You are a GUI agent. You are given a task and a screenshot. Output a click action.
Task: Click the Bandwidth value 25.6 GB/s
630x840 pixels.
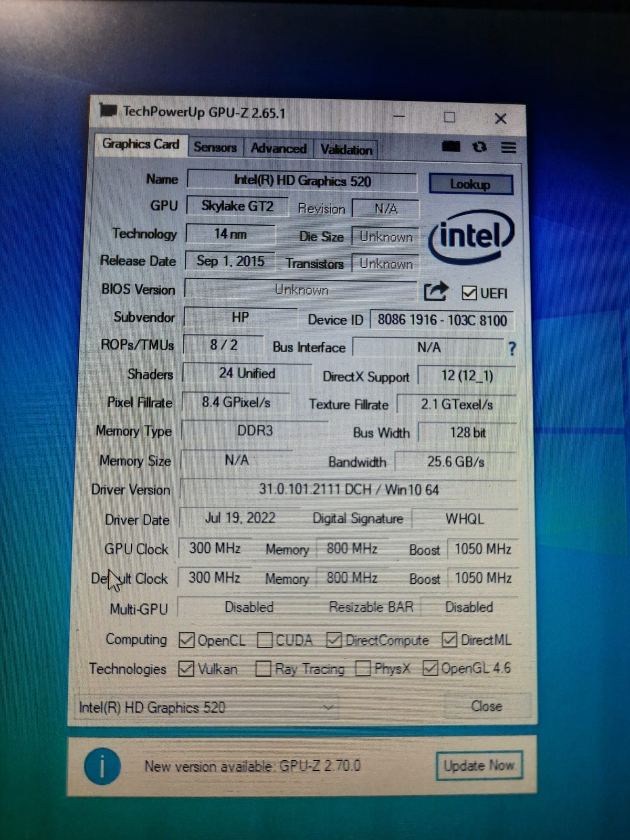click(x=456, y=462)
